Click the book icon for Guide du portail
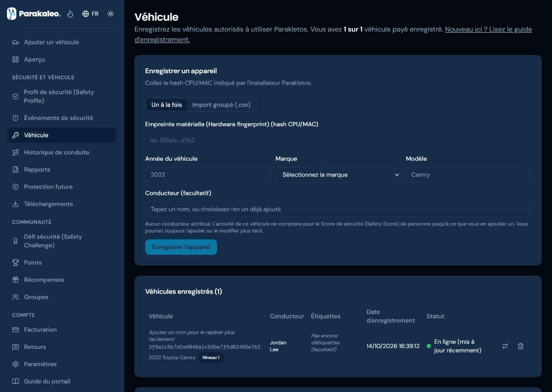 (16, 382)
